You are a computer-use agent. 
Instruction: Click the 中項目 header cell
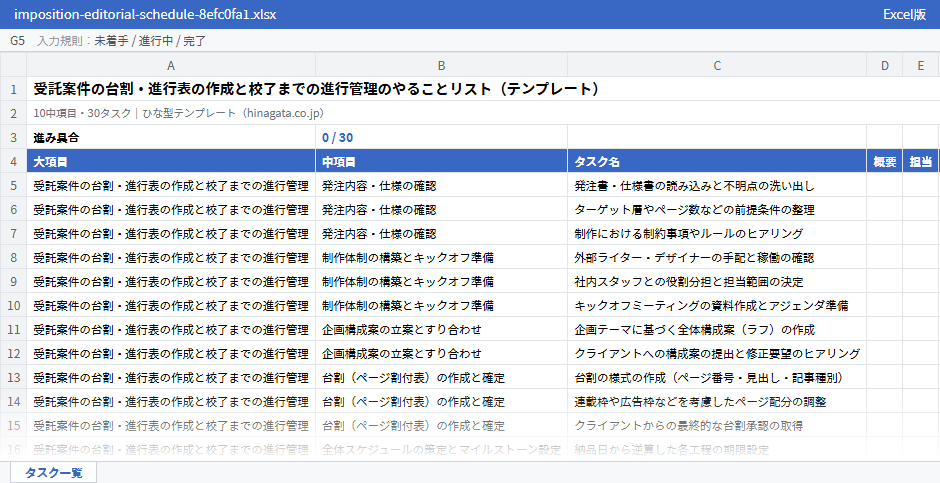click(x=441, y=161)
